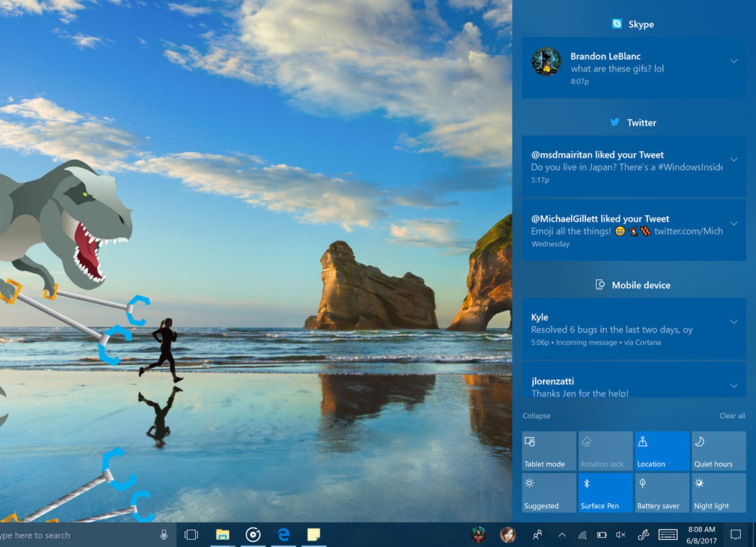Image resolution: width=756 pixels, height=547 pixels.
Task: Turn on Night light
Action: [718, 492]
